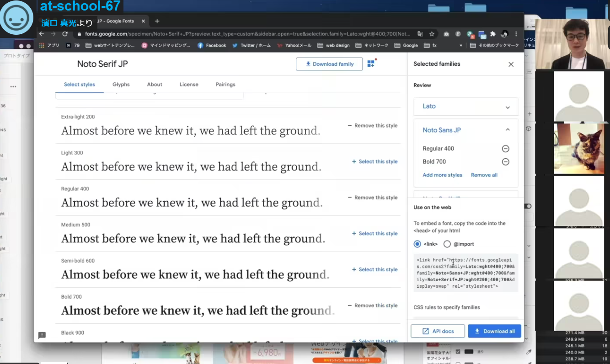Screen dimensions: 610x364
Task: Remove Regular 400 with minus circle icon
Action: point(505,149)
